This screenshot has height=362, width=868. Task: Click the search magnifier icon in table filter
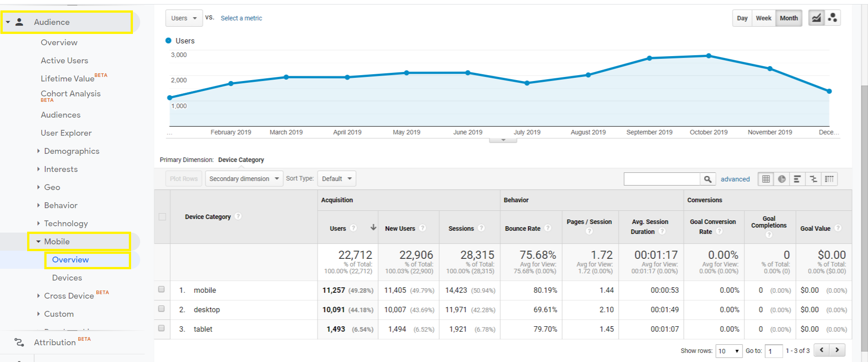(x=708, y=179)
